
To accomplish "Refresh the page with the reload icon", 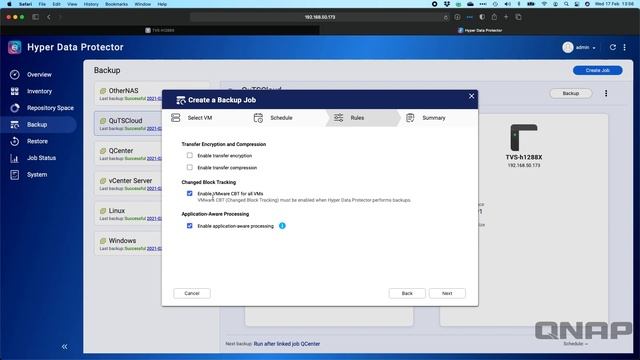I will (x=613, y=47).
